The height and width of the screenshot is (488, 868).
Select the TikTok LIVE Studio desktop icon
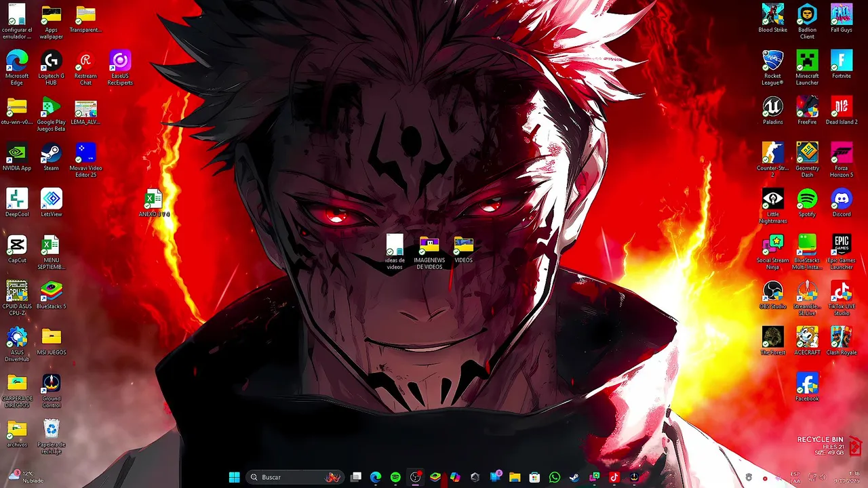pos(842,298)
